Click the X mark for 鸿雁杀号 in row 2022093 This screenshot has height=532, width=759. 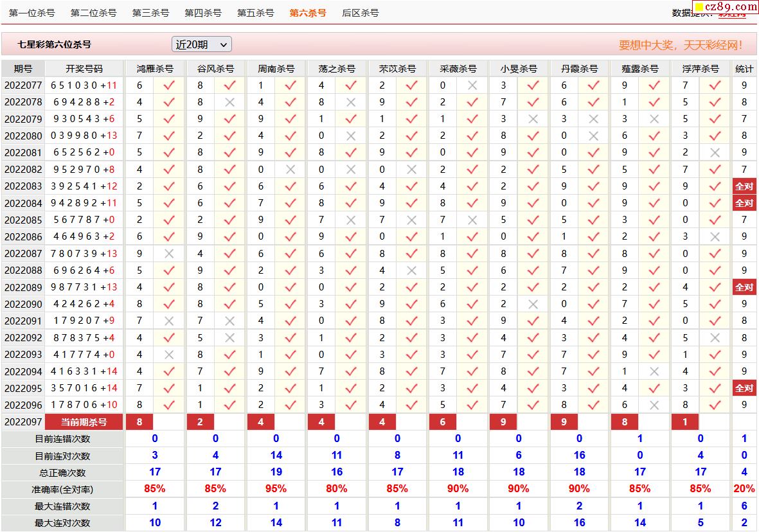169,354
